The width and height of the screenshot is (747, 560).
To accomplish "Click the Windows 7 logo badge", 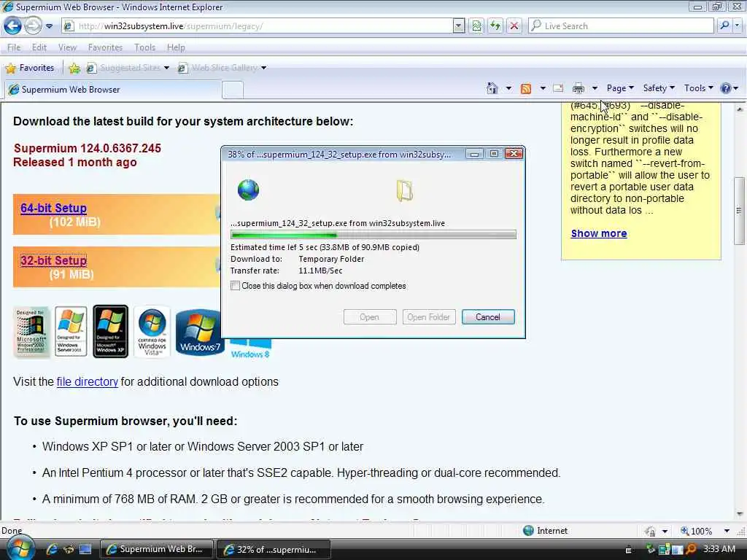I will tap(200, 332).
